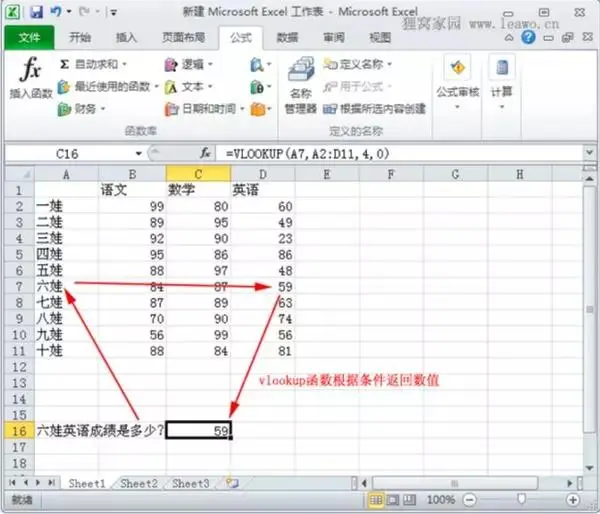Viewport: 600px width, 514px height.
Task: Open the Name Manager
Action: click(x=301, y=85)
